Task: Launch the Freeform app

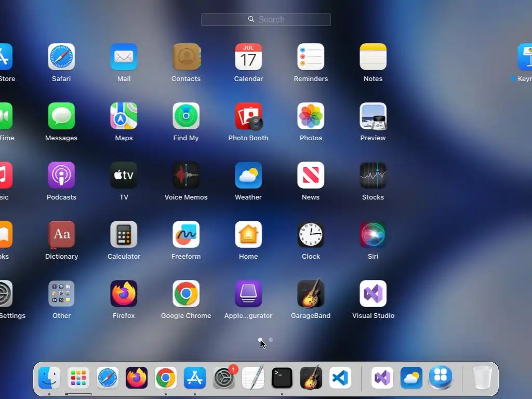Action: [x=186, y=234]
